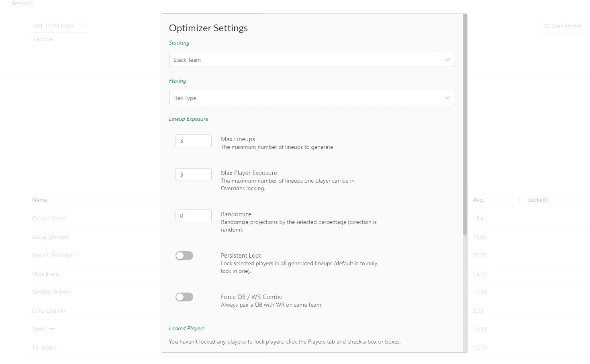Focus the Randomize percentage field
590x364 pixels.
193,216
